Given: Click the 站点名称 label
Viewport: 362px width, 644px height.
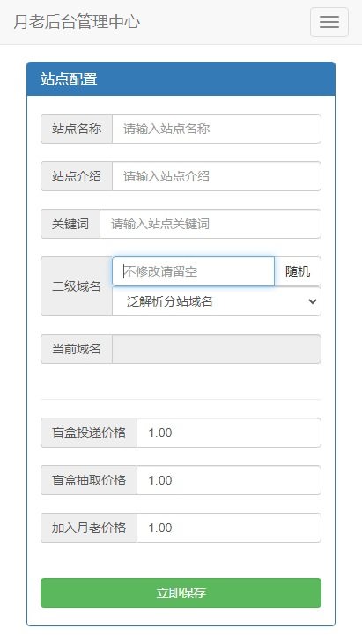Looking at the screenshot, I should [x=77, y=129].
